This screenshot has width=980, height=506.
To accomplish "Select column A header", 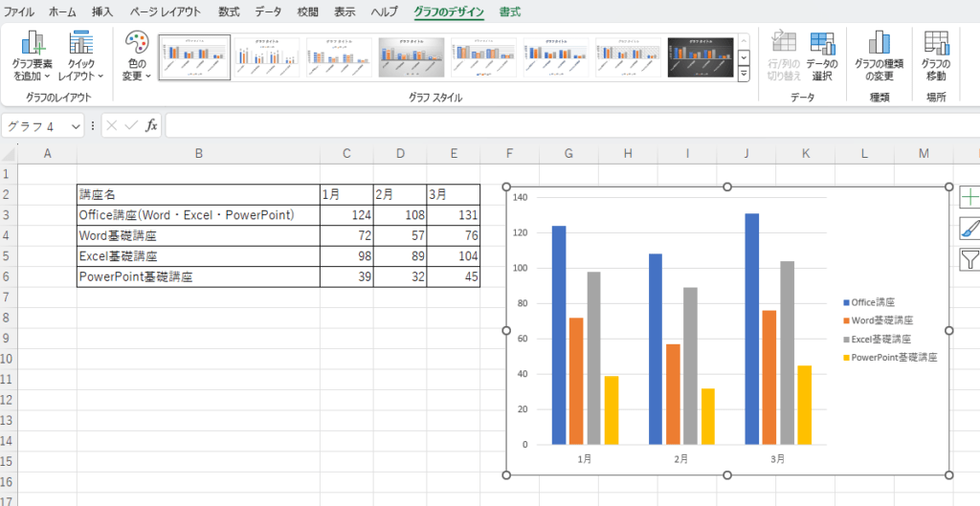I will click(47, 154).
